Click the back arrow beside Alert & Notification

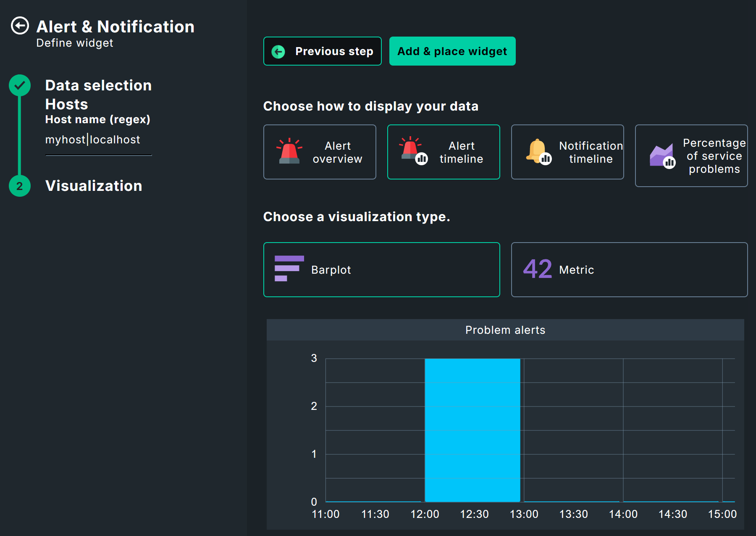point(19,26)
